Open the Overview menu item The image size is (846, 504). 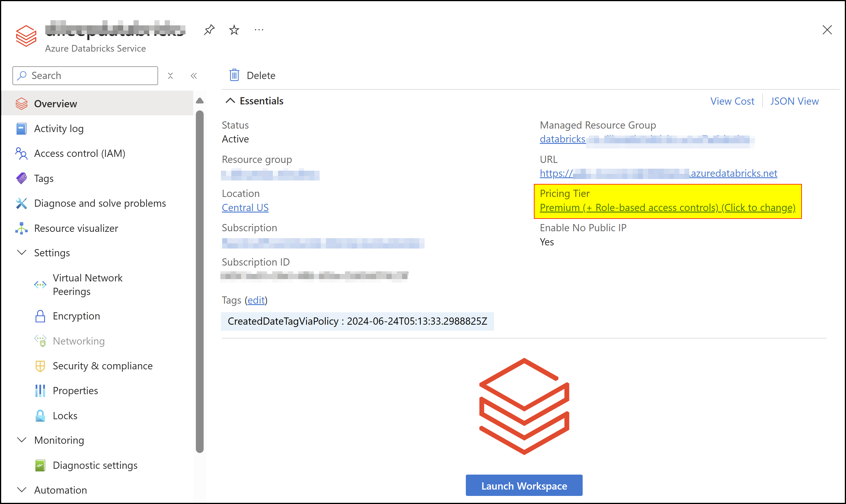click(x=97, y=104)
